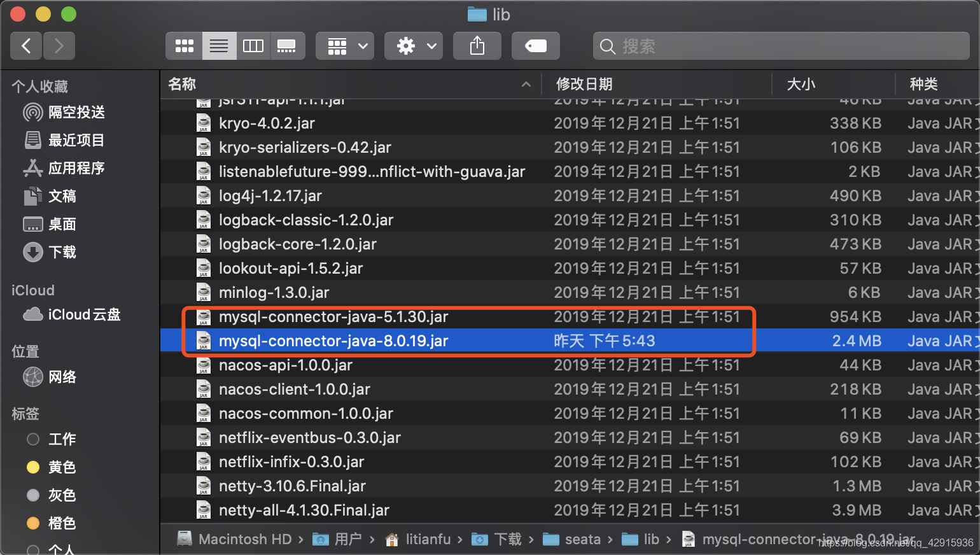The image size is (980, 555).
Task: Click the tags icon in the toolbar
Action: coord(535,45)
